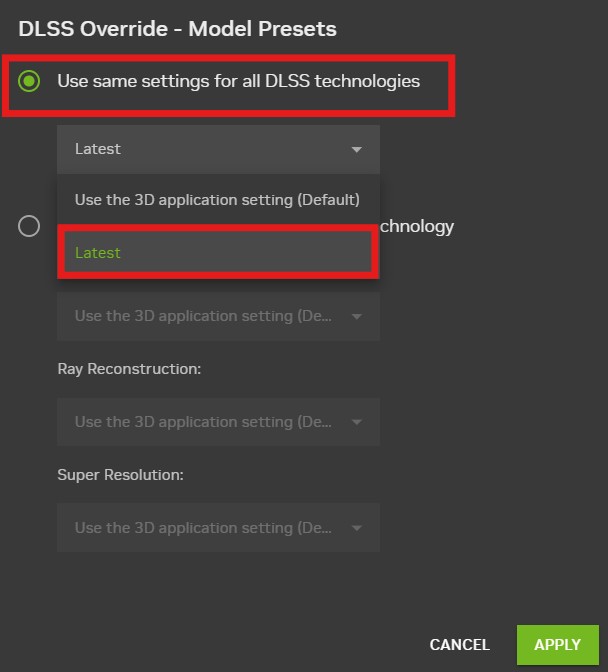608x672 pixels.
Task: Click 'Use same settings for all DLSS technologies' label
Action: coord(238,81)
